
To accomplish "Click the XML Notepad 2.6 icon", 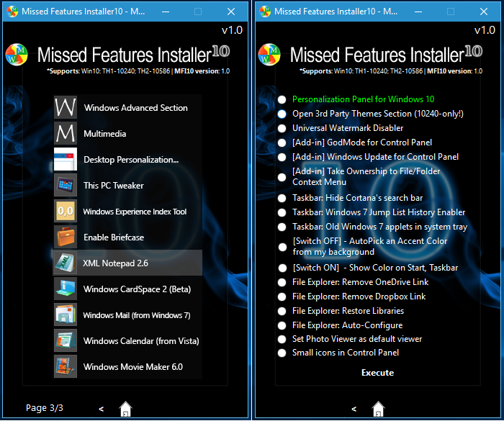I will pos(66,263).
